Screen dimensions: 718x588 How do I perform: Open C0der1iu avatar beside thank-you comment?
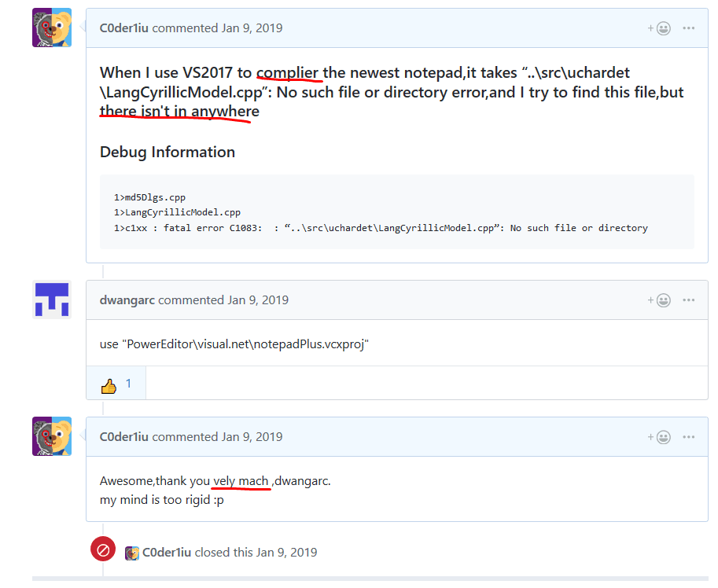(52, 436)
